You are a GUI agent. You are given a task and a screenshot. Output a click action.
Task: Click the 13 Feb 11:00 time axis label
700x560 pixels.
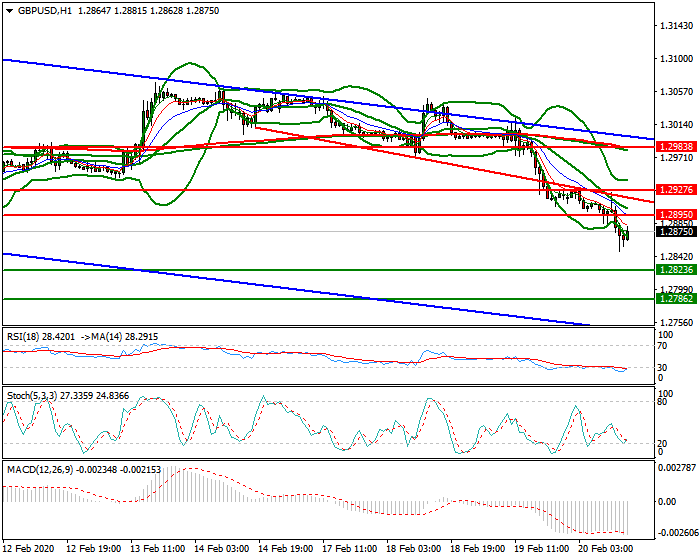pyautogui.click(x=158, y=548)
